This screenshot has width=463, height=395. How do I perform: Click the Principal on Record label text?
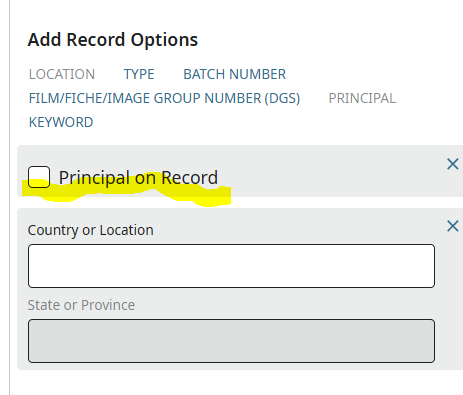pos(138,178)
